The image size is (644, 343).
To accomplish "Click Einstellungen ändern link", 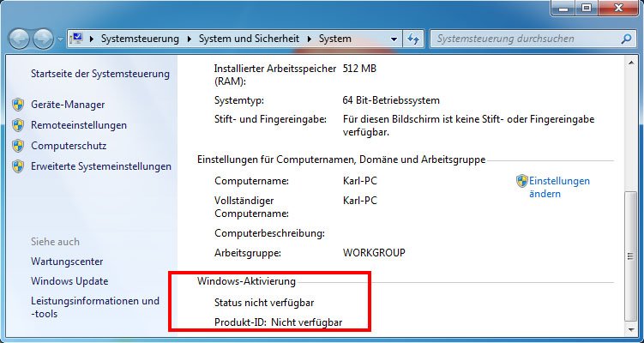I will click(559, 187).
